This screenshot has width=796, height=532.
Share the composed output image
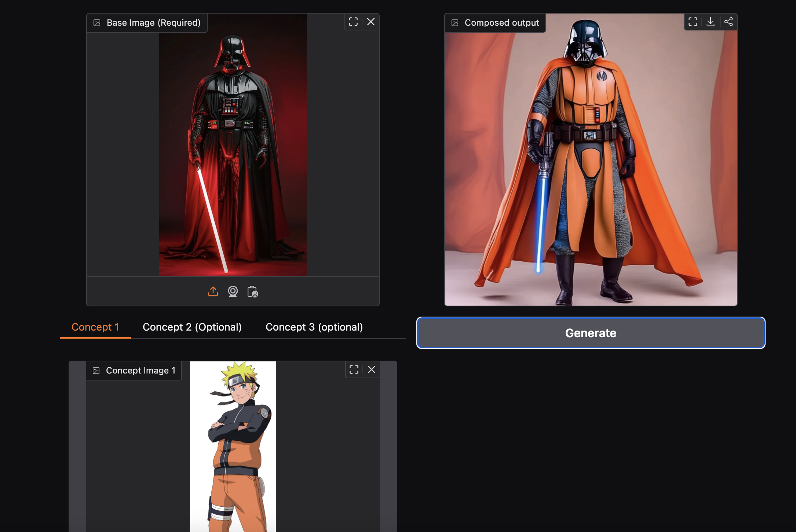coord(729,22)
